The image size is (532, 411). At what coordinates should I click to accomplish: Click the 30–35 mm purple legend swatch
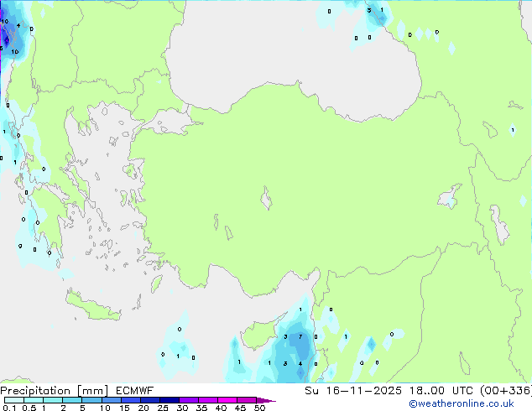point(188,400)
